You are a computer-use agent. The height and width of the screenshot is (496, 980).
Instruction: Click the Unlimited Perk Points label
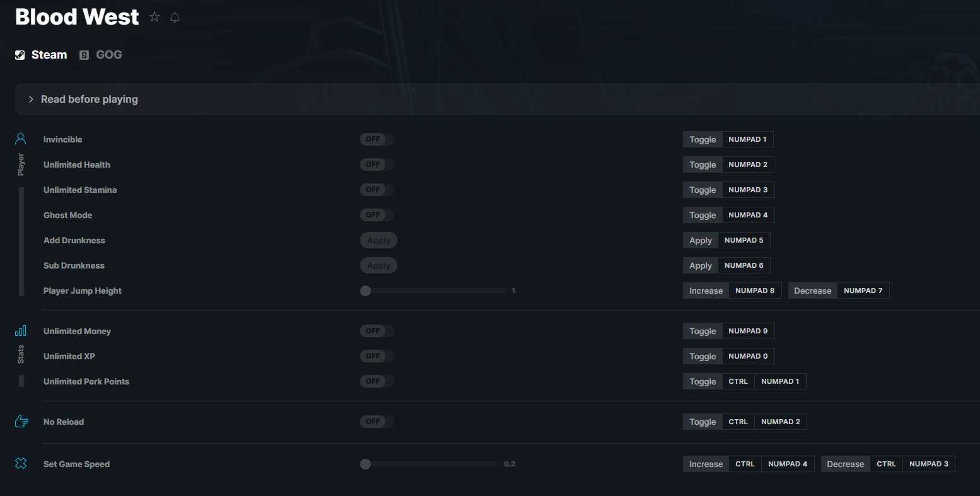[86, 381]
